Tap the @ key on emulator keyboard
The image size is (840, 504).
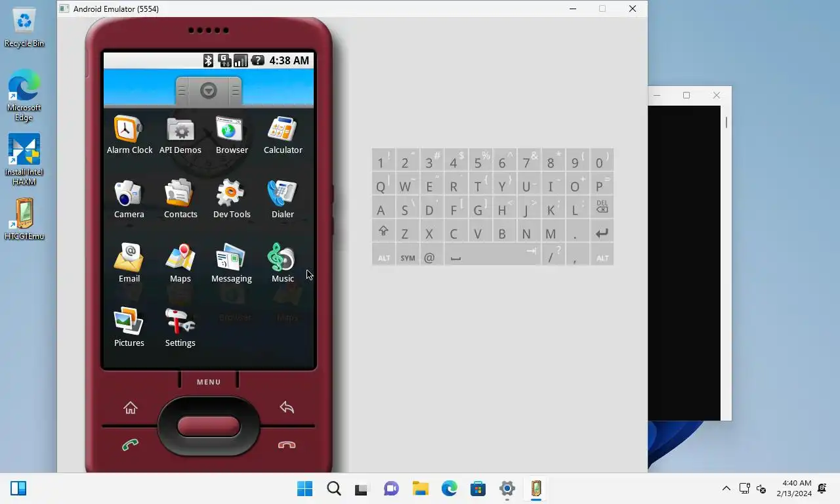432,256
